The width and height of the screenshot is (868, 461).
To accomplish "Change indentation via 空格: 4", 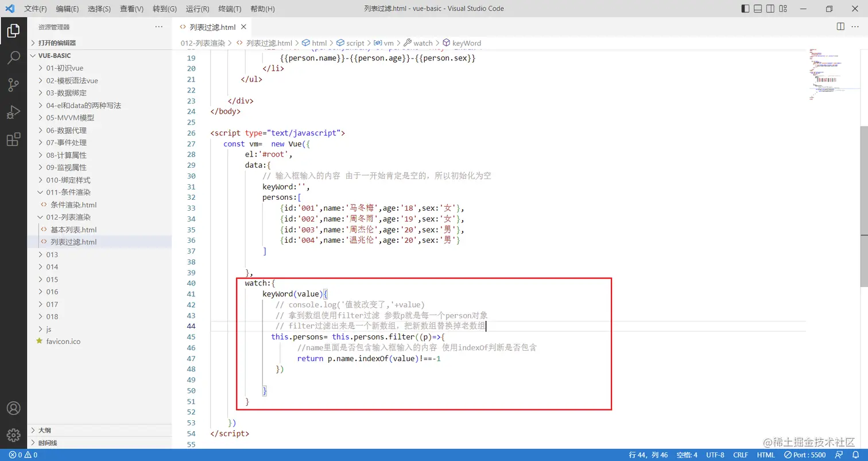I will [x=687, y=455].
